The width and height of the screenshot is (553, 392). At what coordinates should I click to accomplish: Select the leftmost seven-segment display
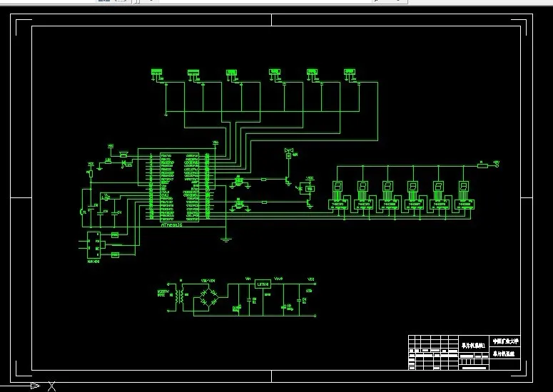pyautogui.click(x=338, y=186)
